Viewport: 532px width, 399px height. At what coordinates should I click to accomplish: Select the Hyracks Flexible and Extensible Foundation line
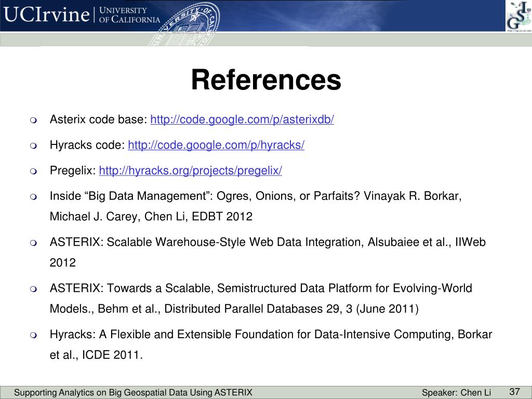271,335
